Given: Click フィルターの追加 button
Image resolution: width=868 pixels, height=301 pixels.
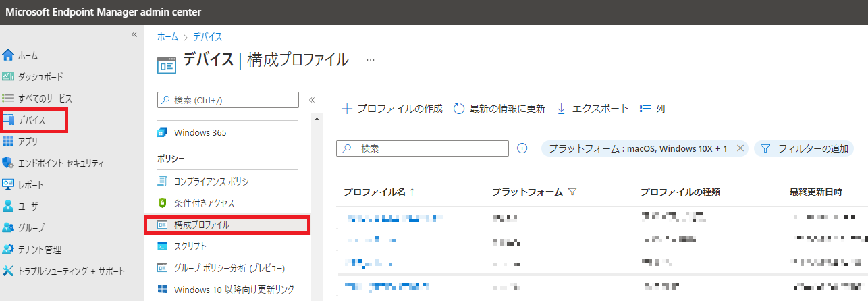Looking at the screenshot, I should click(x=804, y=148).
